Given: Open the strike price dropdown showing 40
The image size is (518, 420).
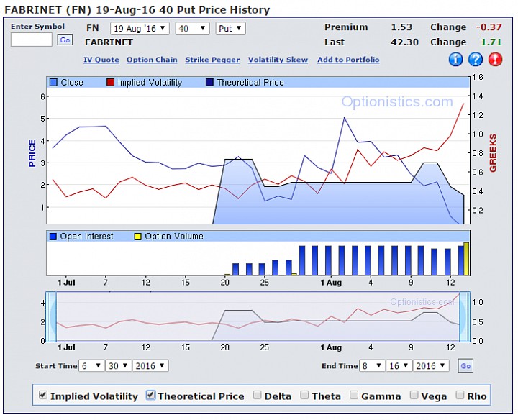Looking at the screenshot, I should click(x=192, y=28).
